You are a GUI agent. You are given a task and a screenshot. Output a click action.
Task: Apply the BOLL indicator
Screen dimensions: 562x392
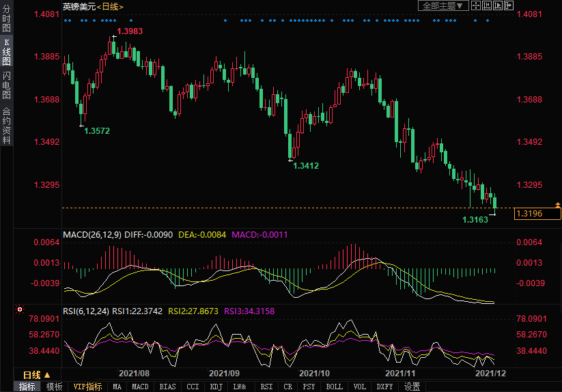coord(334,387)
